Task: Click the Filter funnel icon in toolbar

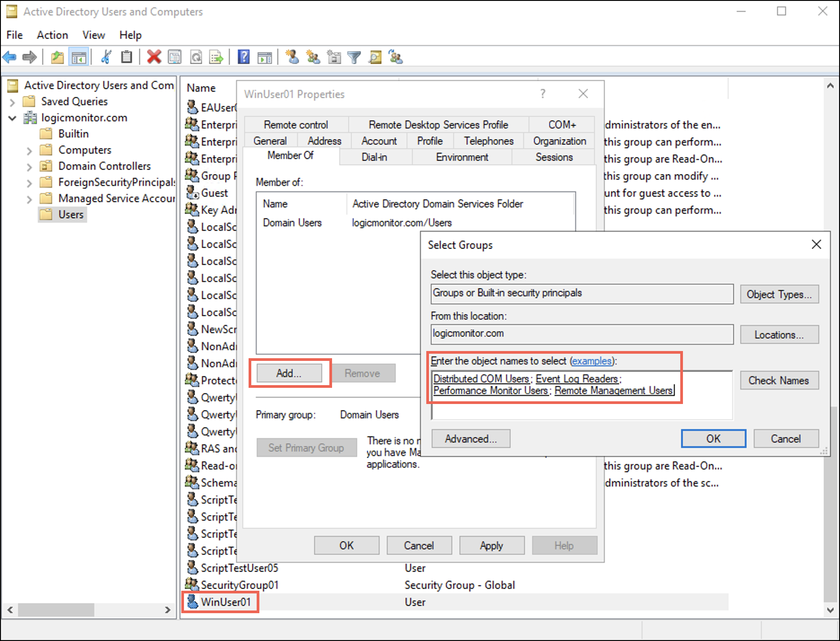Action: pyautogui.click(x=354, y=57)
